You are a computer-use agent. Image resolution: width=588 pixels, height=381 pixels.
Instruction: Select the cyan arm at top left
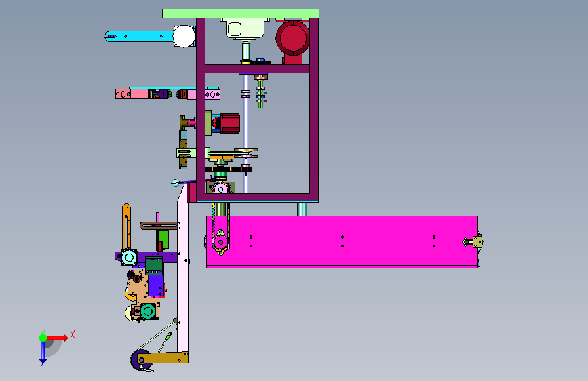(x=140, y=37)
